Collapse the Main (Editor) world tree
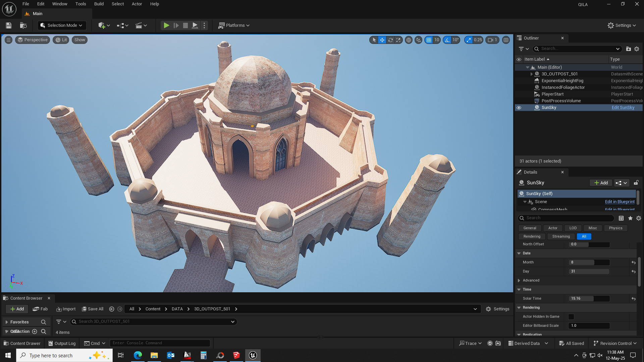 (527, 67)
